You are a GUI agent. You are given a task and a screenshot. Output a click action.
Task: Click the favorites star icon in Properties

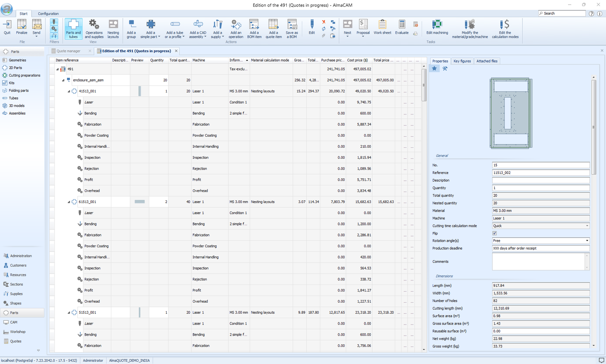[434, 69]
